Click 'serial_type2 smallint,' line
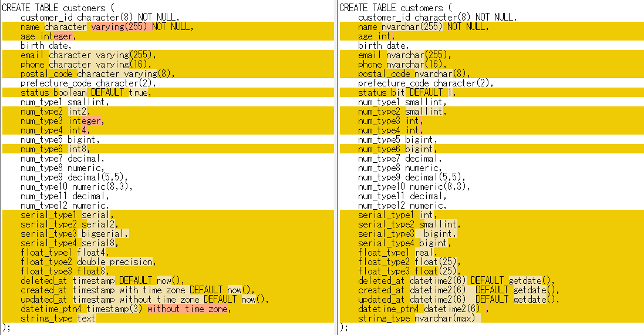Image resolution: width=644 pixels, height=335 pixels. [409, 225]
